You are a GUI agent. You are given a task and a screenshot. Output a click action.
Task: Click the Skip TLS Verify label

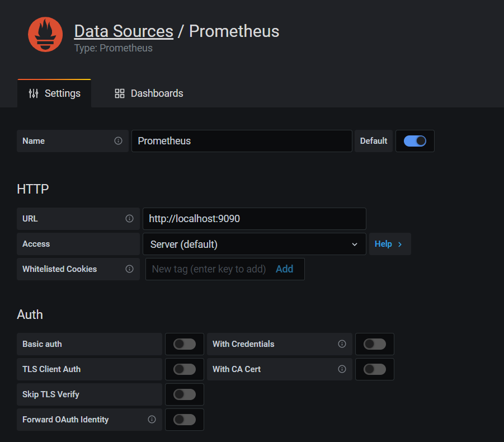[x=51, y=394]
